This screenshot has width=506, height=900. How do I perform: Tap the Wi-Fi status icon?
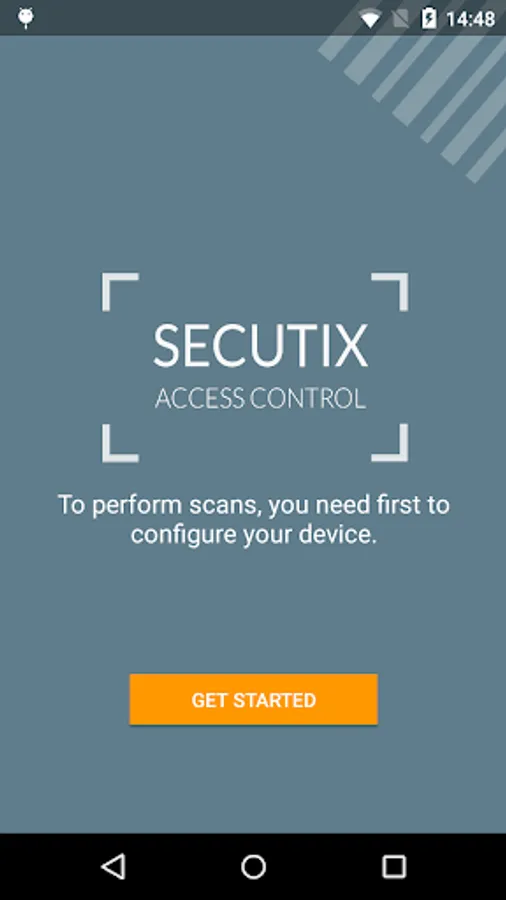click(x=370, y=20)
